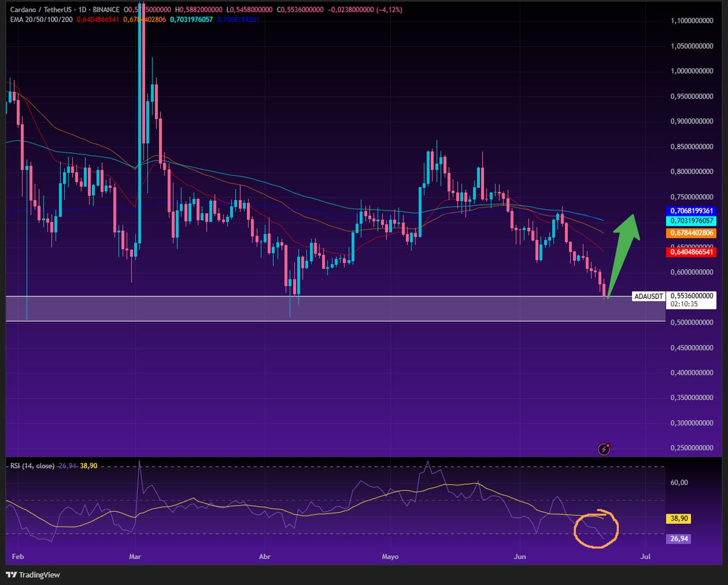Viewport: 728px width, 585px height.
Task: Click the 60,00 RSI scale value
Action: [679, 483]
